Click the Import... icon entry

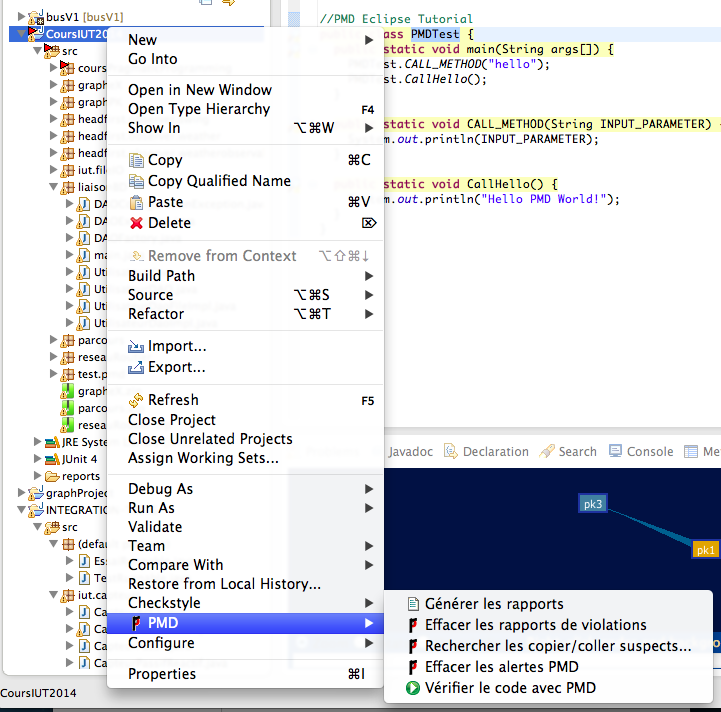137,347
